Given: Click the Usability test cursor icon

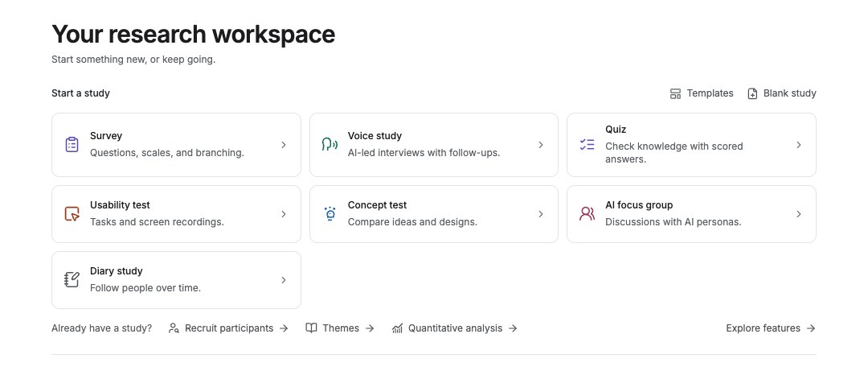Looking at the screenshot, I should [x=72, y=214].
